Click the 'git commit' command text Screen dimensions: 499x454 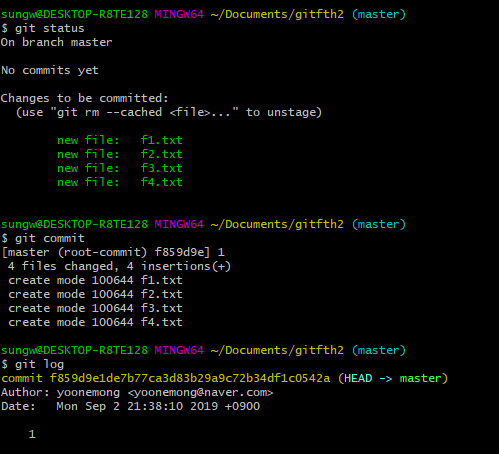coord(50,238)
